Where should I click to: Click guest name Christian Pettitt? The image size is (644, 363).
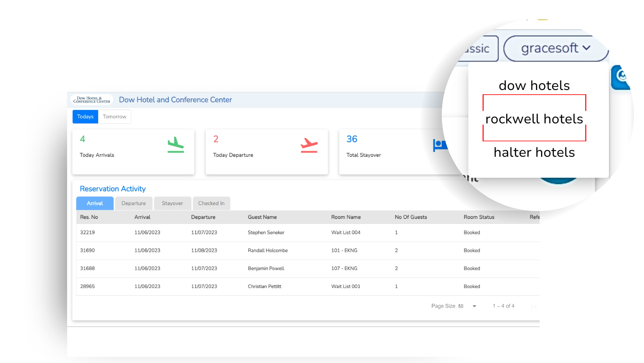pyautogui.click(x=264, y=287)
